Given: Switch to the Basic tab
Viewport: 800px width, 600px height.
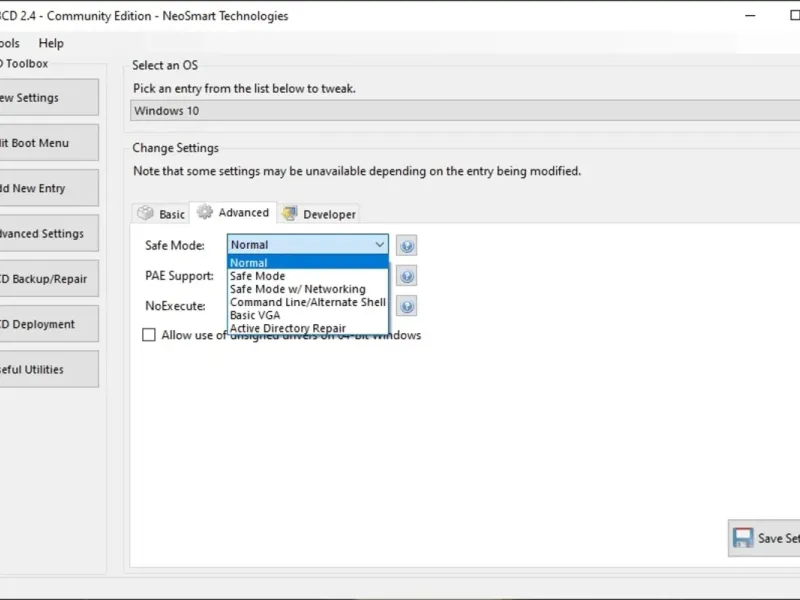Looking at the screenshot, I should coord(161,214).
